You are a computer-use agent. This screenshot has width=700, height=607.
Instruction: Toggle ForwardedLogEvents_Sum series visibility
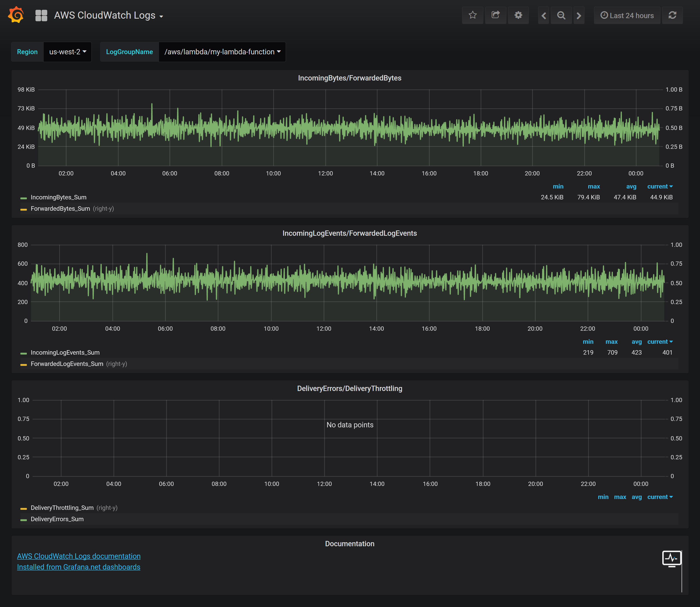(67, 364)
